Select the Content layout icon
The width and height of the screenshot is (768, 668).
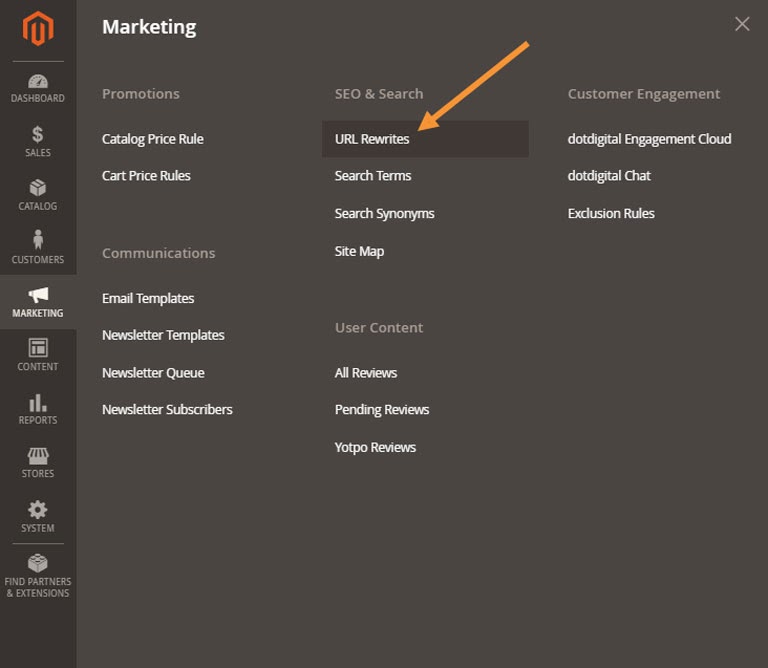pyautogui.click(x=38, y=348)
